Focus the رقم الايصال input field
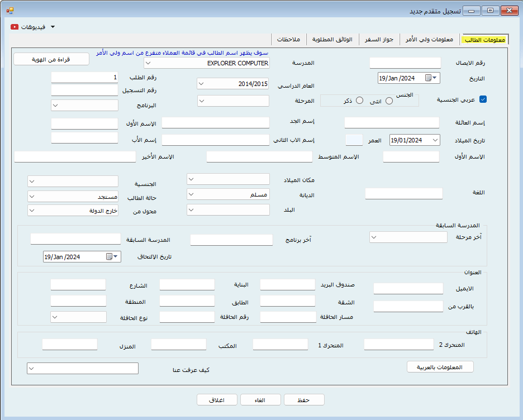The width and height of the screenshot is (523, 420). point(405,63)
